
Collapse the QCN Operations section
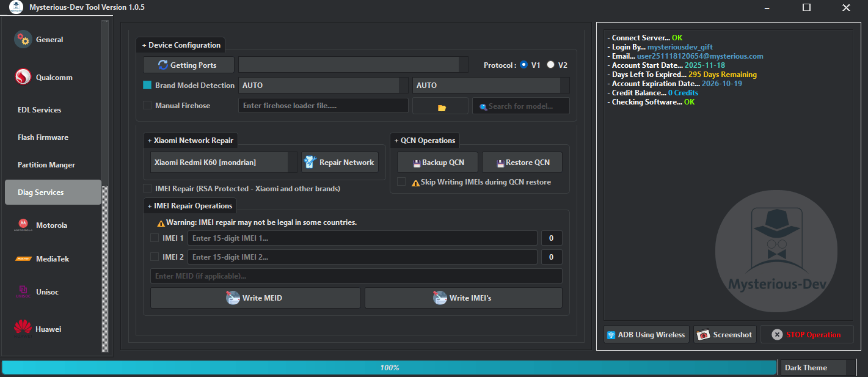click(425, 140)
